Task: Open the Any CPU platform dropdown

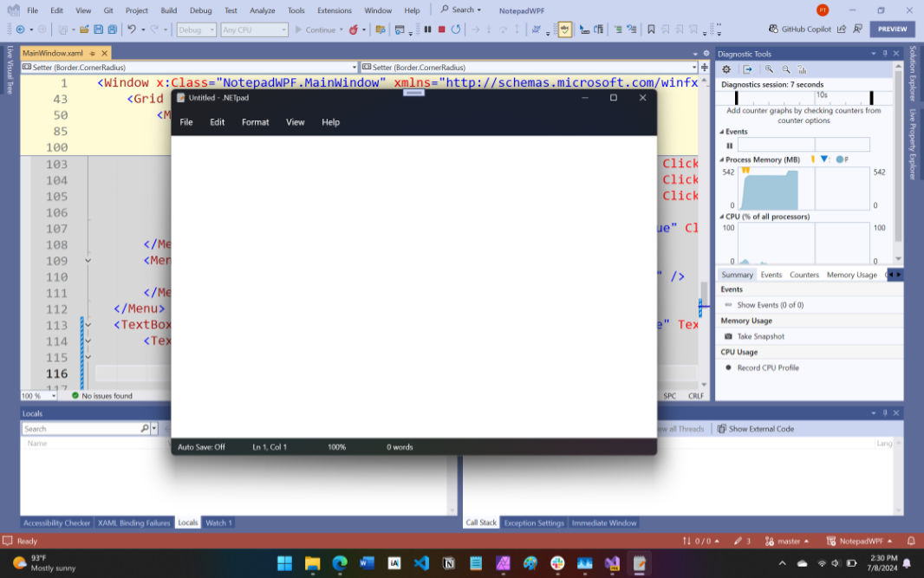Action: 254,29
